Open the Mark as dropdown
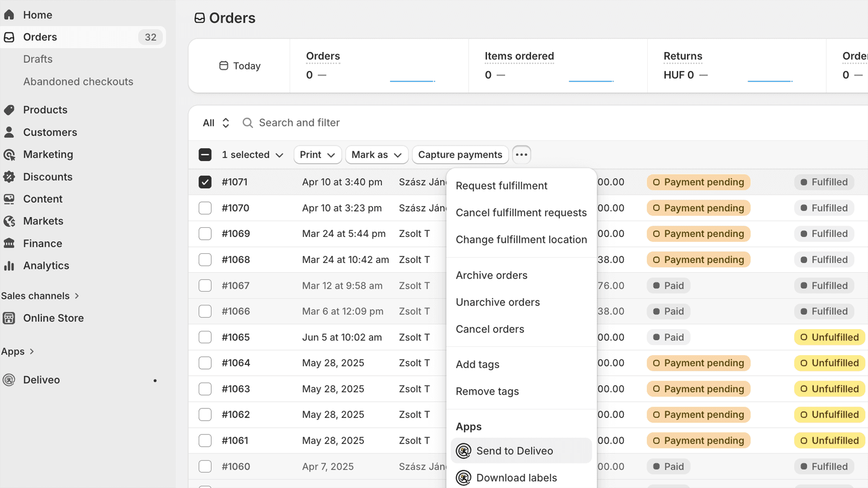868x488 pixels. tap(376, 155)
